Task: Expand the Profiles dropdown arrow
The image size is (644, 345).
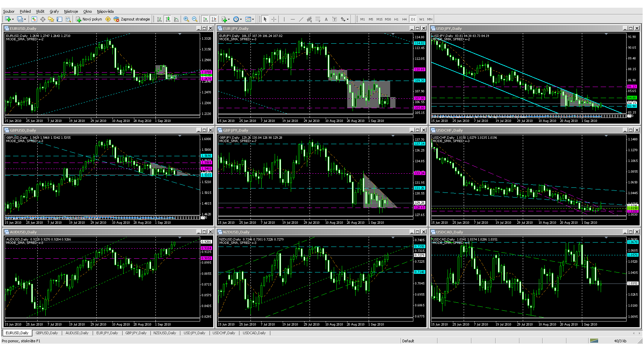Action: coord(25,19)
